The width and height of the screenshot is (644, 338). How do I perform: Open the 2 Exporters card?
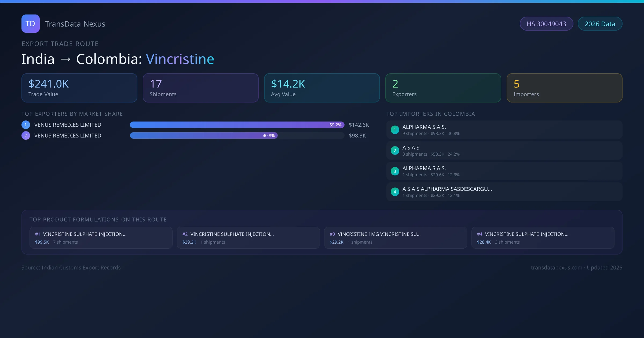tap(443, 88)
